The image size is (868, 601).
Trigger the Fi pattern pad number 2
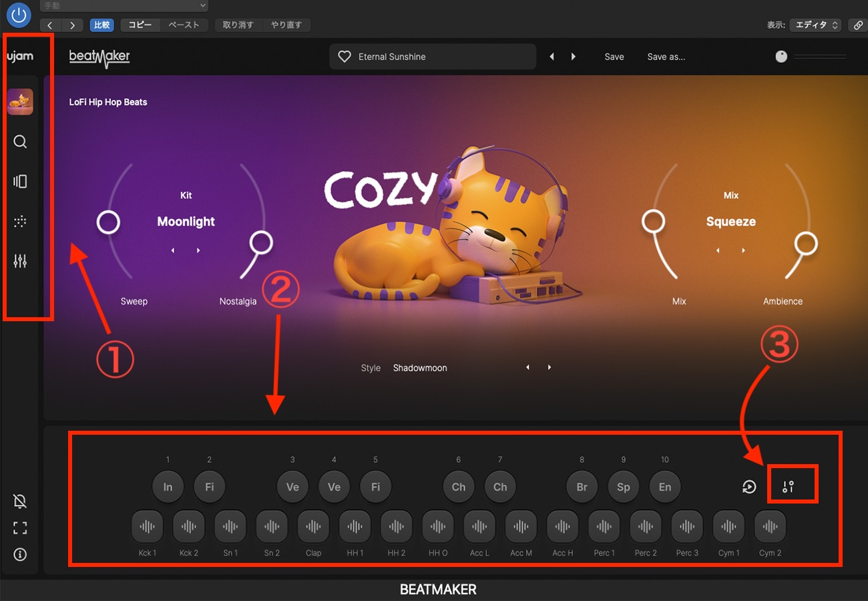210,487
